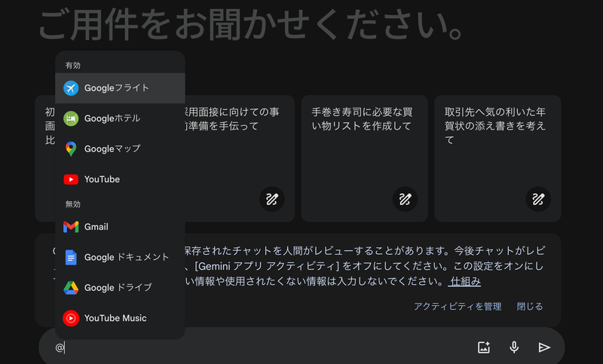Select YouTube extension entry
The height and width of the screenshot is (364, 603).
[120, 179]
